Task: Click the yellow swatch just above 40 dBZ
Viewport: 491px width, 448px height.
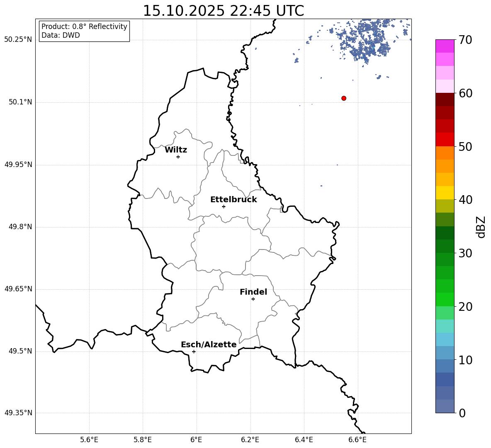Action: (x=445, y=193)
